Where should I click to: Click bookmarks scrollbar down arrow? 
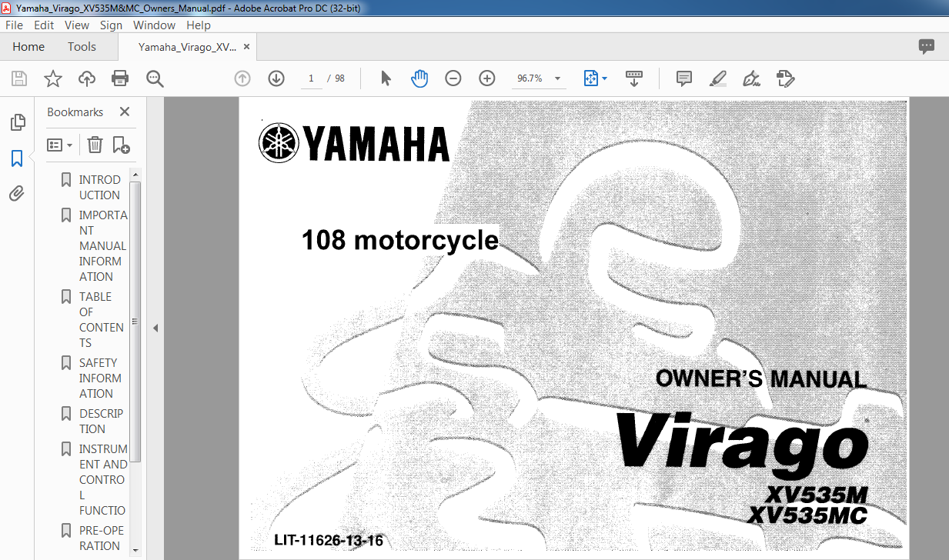[135, 550]
